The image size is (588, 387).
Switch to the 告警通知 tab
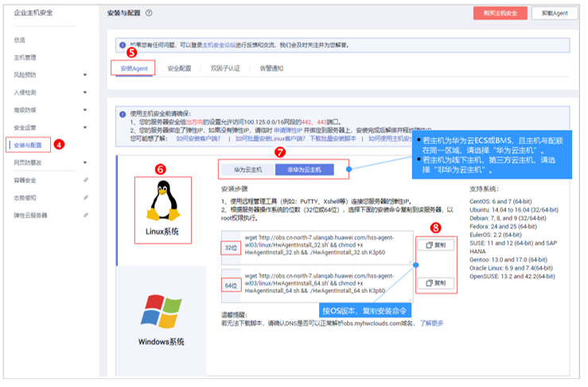point(271,68)
